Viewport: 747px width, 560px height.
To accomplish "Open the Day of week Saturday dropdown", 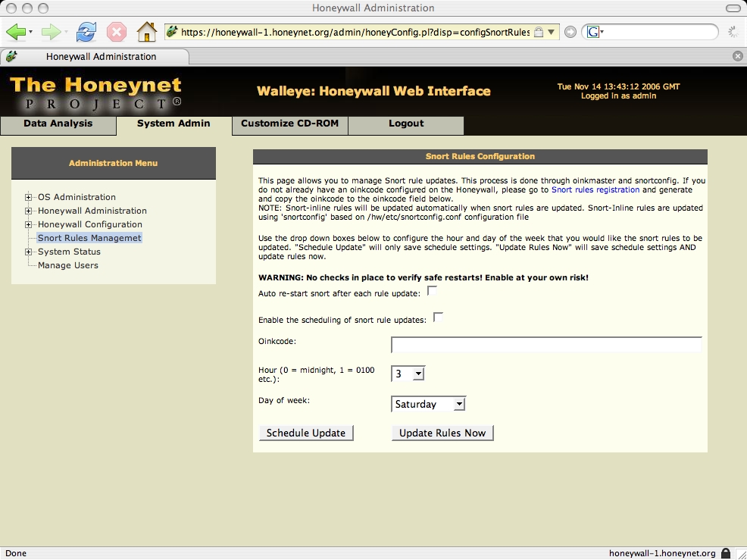I will 428,404.
